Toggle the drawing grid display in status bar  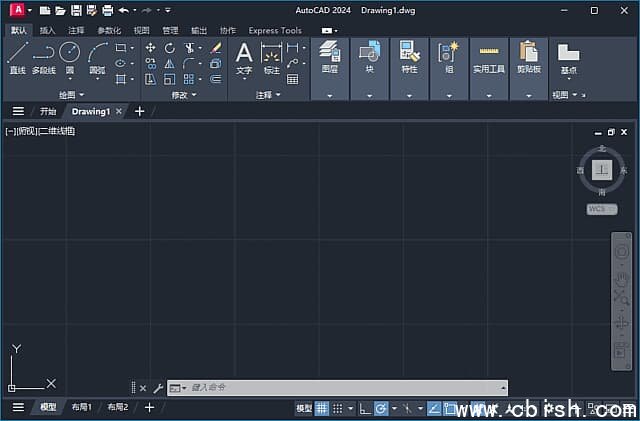322,408
